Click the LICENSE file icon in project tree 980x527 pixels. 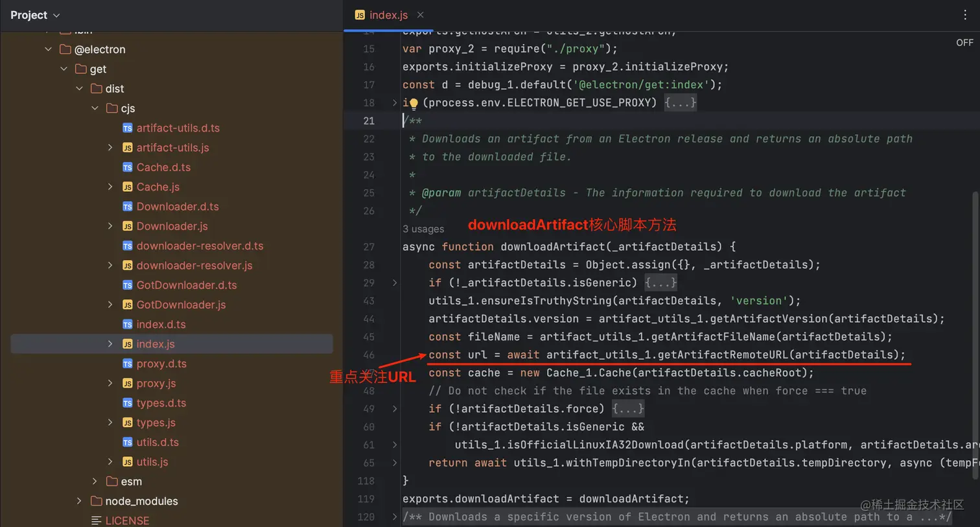(x=97, y=519)
